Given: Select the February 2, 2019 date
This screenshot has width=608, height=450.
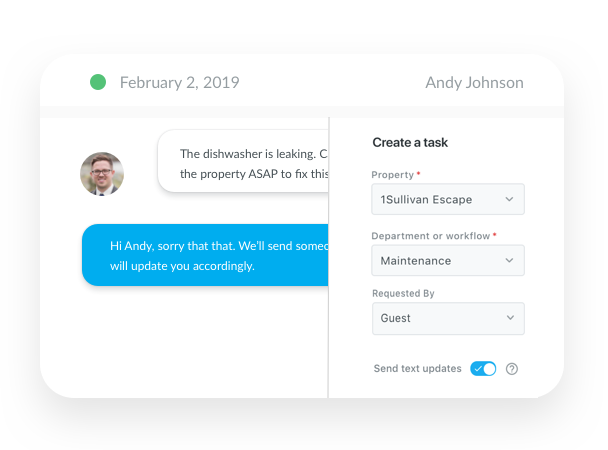Looking at the screenshot, I should [179, 83].
